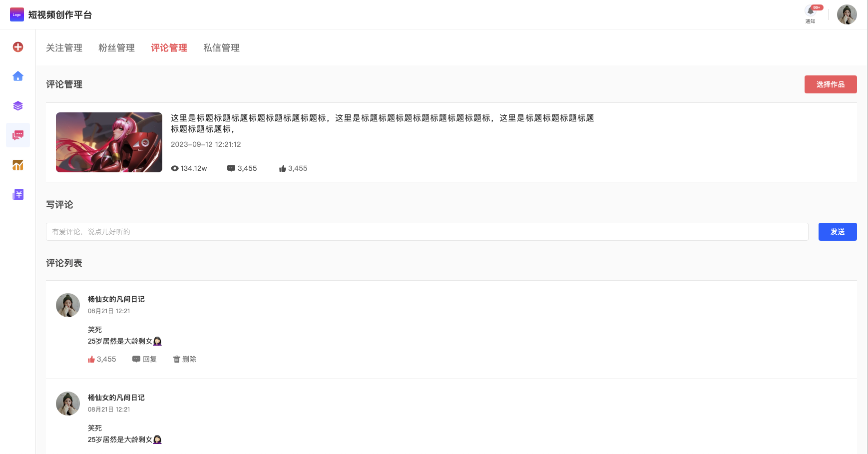
Task: Open the stacked layers sidebar icon
Action: (x=18, y=106)
